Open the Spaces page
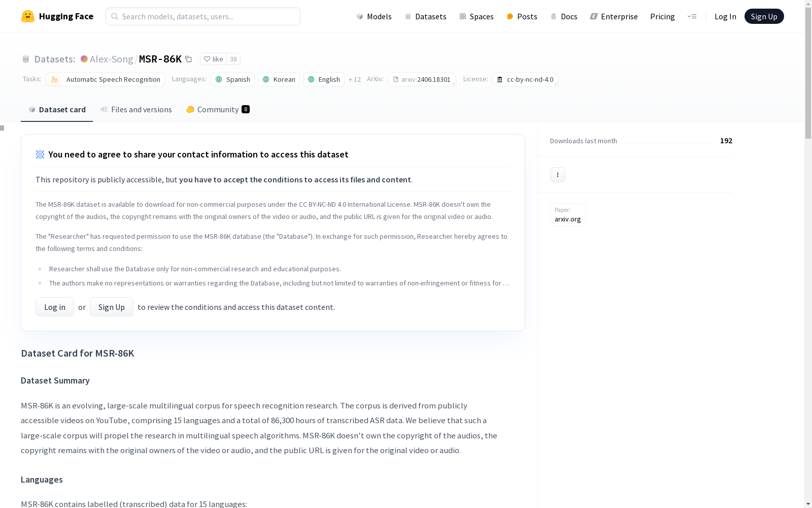812x508 pixels. click(x=477, y=16)
